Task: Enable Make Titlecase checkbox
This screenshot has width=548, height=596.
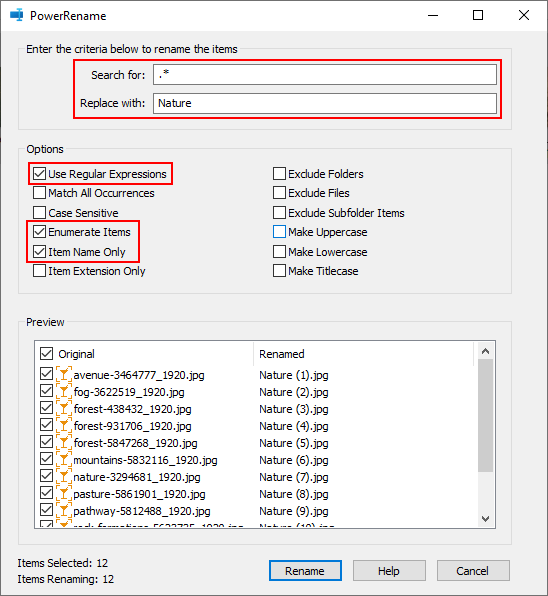Action: (279, 271)
